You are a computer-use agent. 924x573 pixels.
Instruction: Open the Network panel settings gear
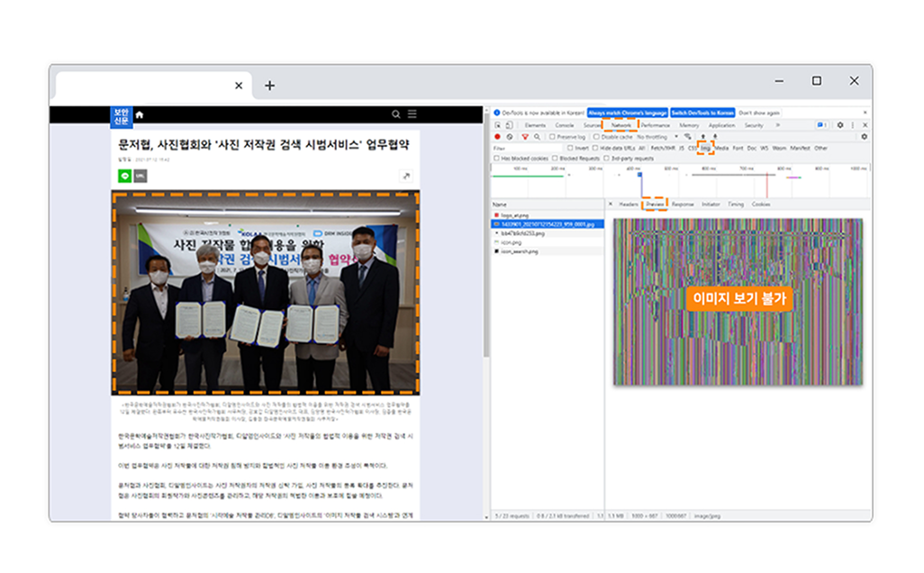865,137
